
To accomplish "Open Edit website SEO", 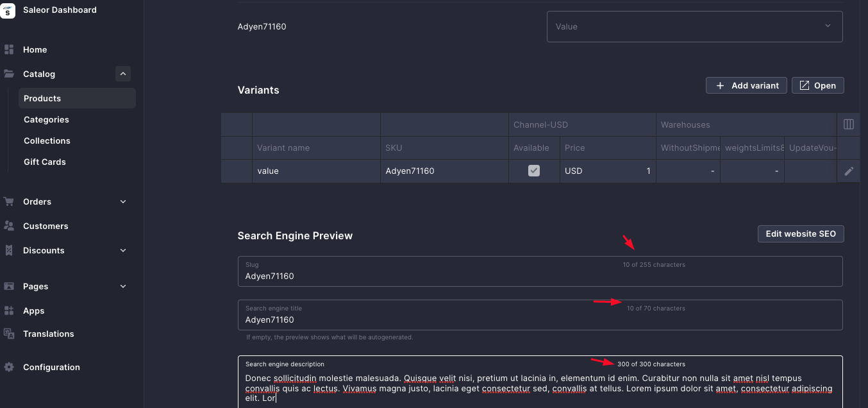I will [801, 234].
